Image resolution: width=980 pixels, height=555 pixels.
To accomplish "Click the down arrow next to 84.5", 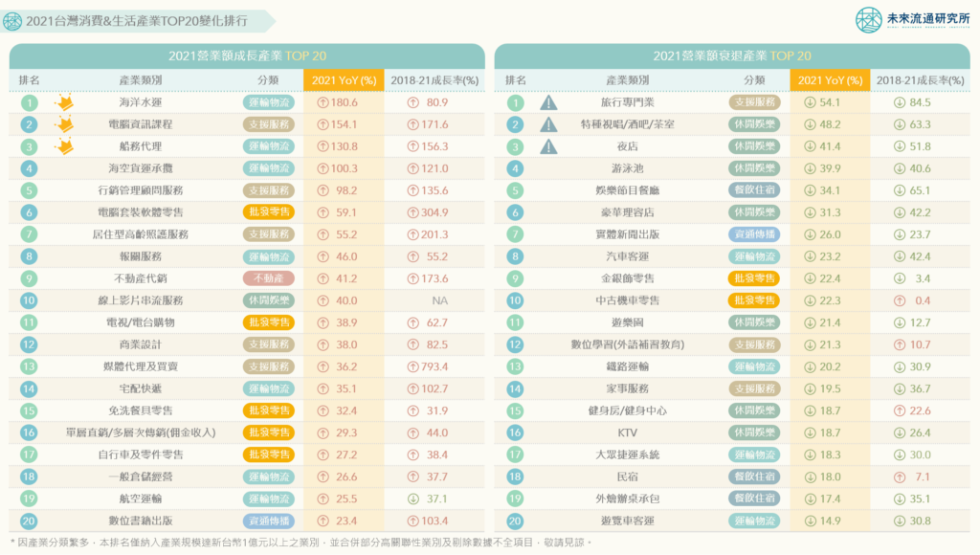I will point(900,102).
